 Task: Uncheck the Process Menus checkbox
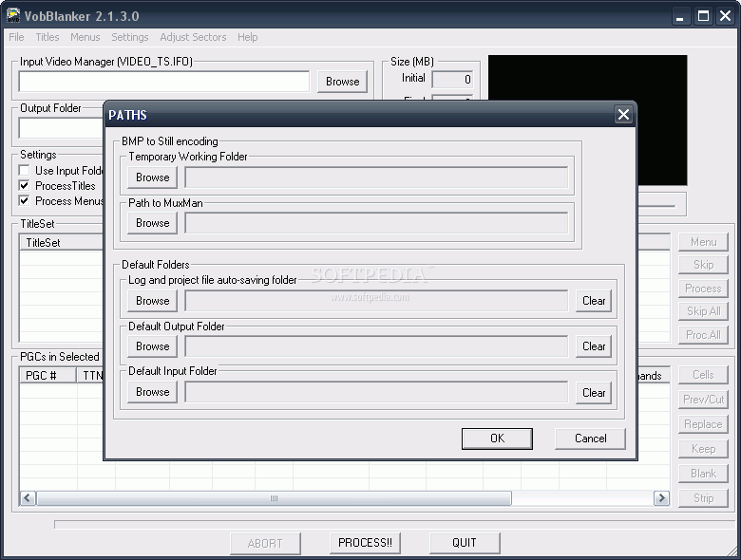pos(24,200)
